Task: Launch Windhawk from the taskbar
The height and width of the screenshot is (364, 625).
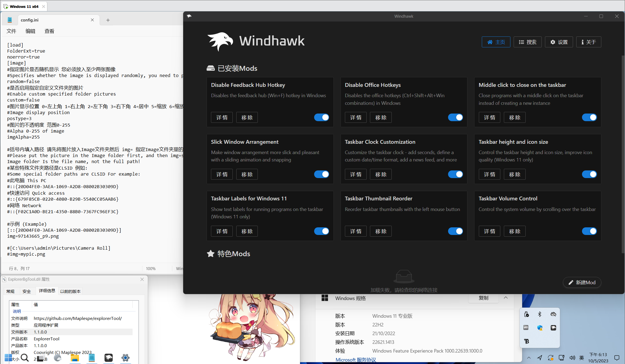Action: 108,358
